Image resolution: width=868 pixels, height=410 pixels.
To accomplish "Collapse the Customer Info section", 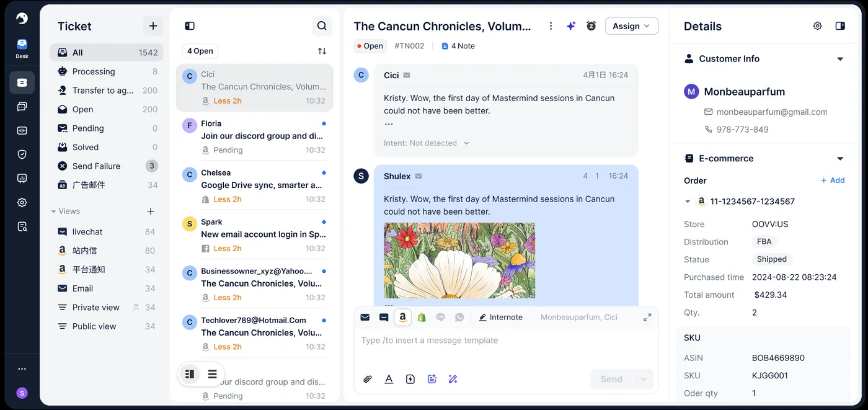I will (x=840, y=59).
